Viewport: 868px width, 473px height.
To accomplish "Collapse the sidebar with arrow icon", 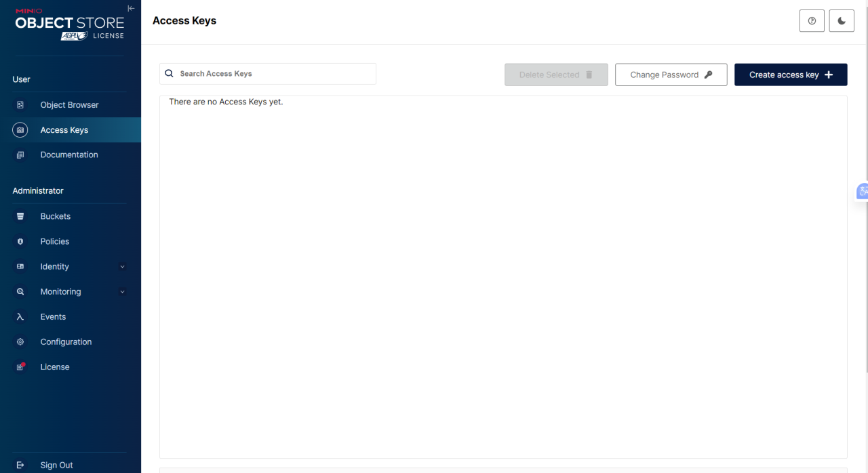I will tap(131, 8).
